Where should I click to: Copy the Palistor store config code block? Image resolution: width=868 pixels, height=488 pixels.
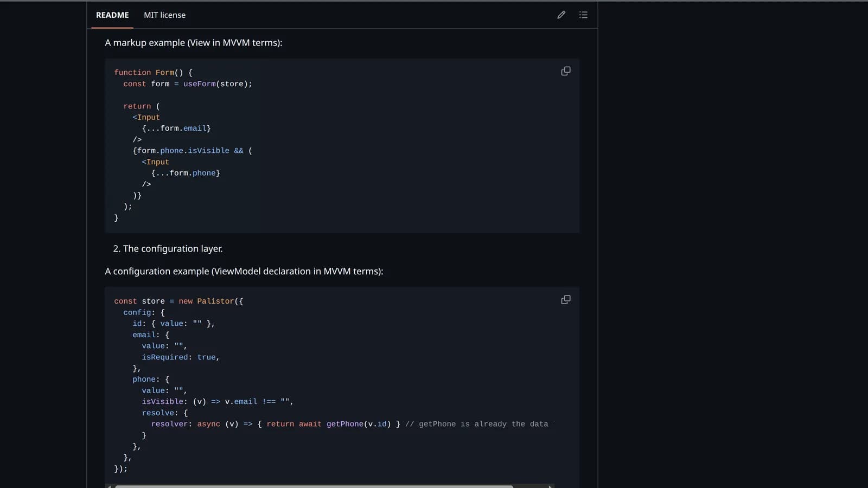(x=565, y=300)
